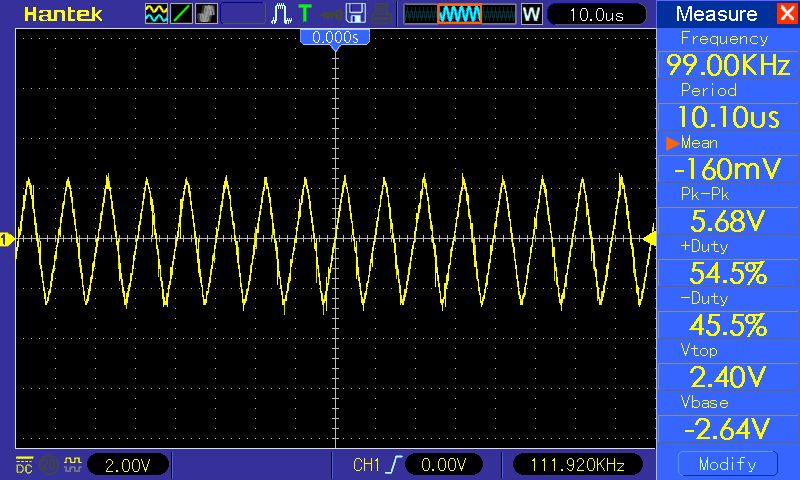Select the Period measurement label
This screenshot has width=800, height=480.
709,90
